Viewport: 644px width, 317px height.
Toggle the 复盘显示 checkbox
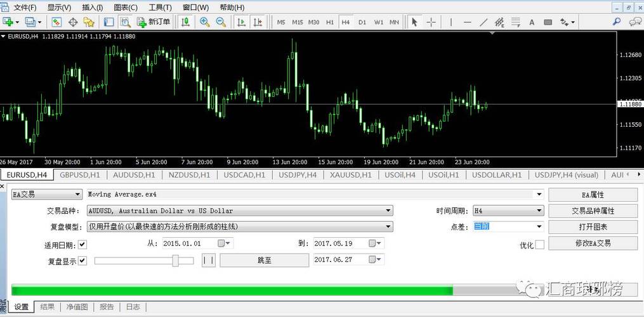pyautogui.click(x=82, y=261)
